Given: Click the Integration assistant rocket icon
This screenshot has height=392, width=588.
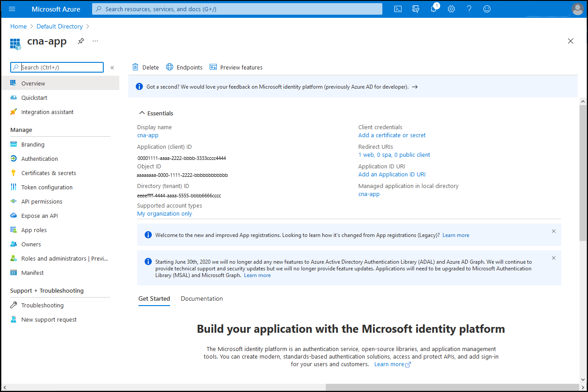Looking at the screenshot, I should click(x=13, y=112).
